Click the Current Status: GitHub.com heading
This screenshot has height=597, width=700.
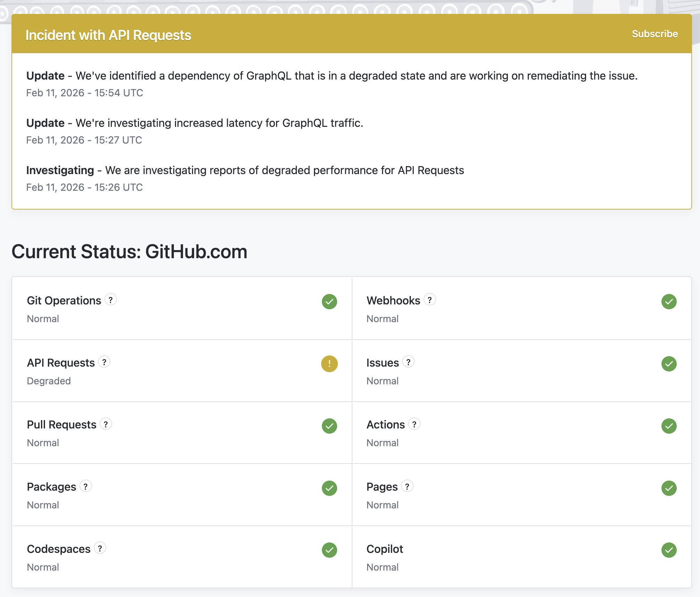(x=129, y=252)
